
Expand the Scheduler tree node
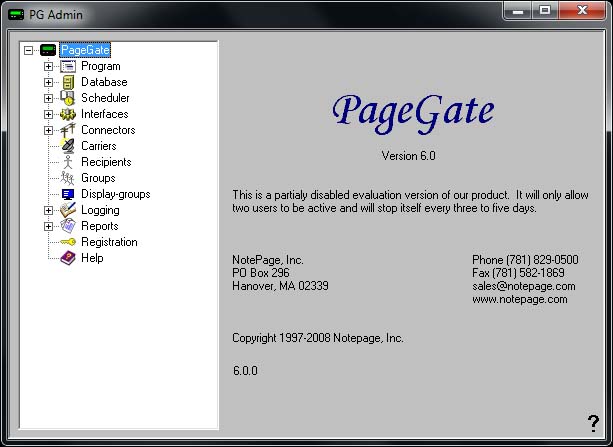pyautogui.click(x=48, y=98)
